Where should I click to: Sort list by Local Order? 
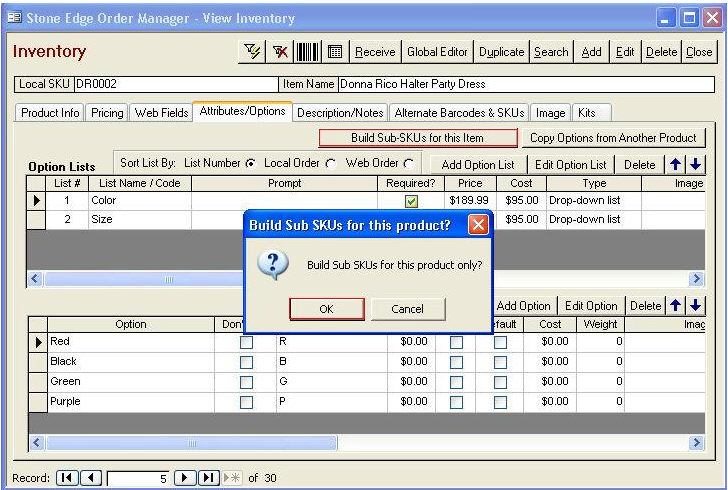tap(331, 163)
